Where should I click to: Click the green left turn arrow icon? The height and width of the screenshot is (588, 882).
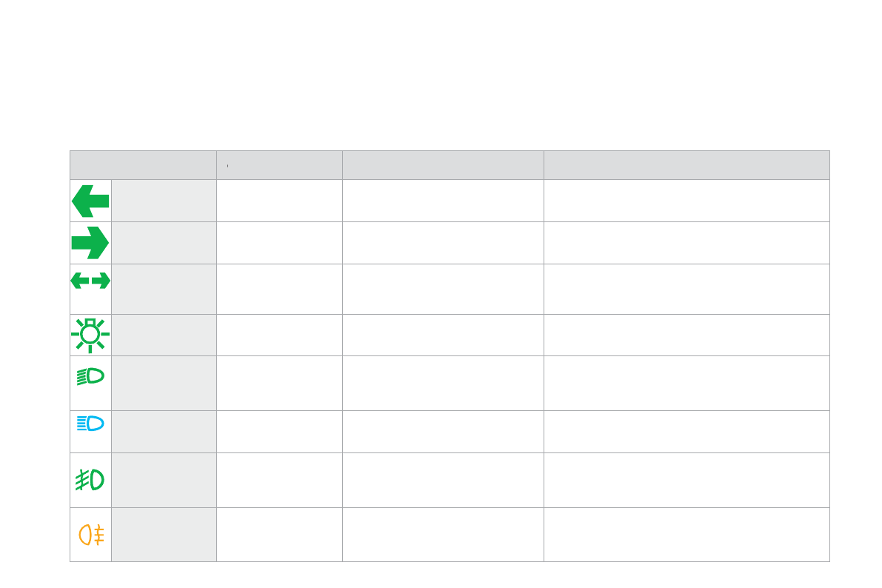90,201
